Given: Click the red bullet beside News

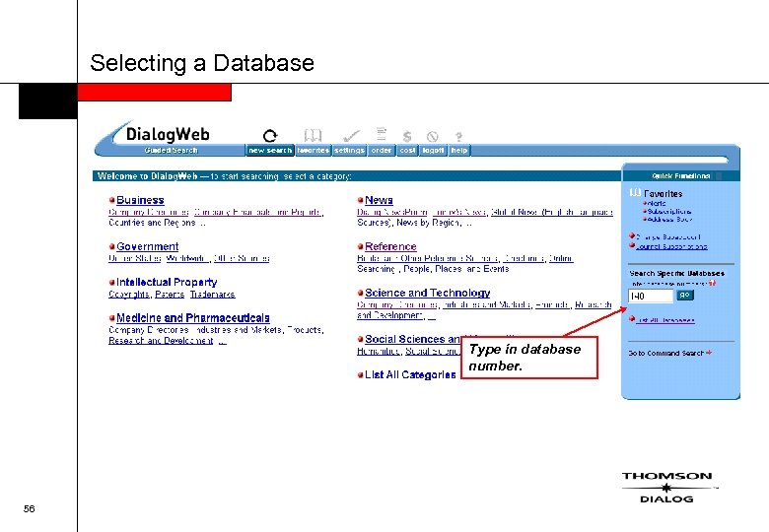Looking at the screenshot, I should tap(361, 200).
